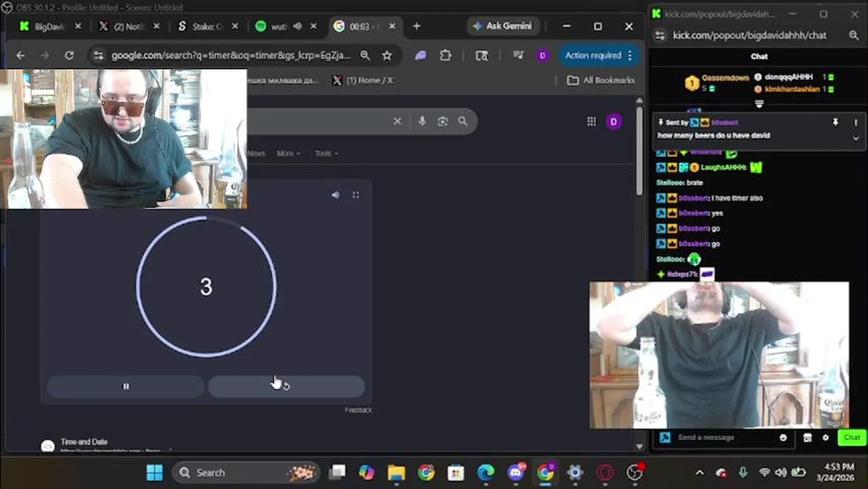Switch to the X notifications tab
The width and height of the screenshot is (868, 489).
pyautogui.click(x=129, y=26)
